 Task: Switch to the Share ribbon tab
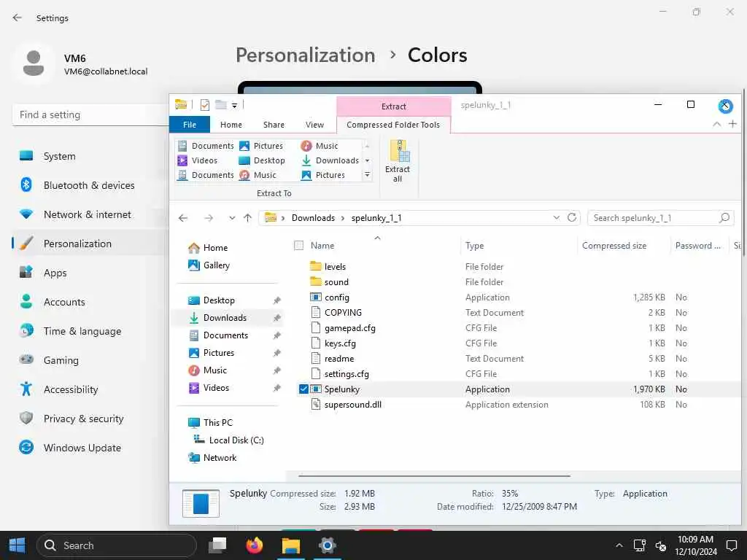tap(274, 124)
